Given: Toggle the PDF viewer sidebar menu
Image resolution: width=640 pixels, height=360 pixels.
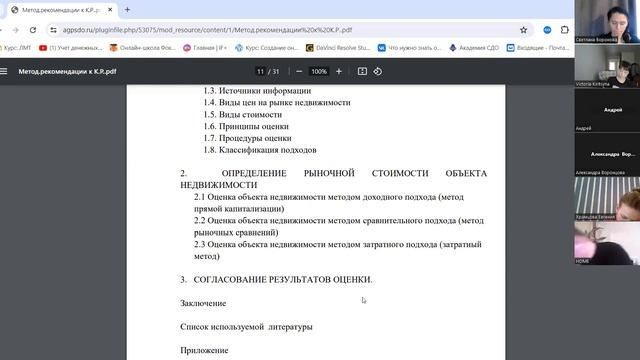Looking at the screenshot, I should 4,71.
